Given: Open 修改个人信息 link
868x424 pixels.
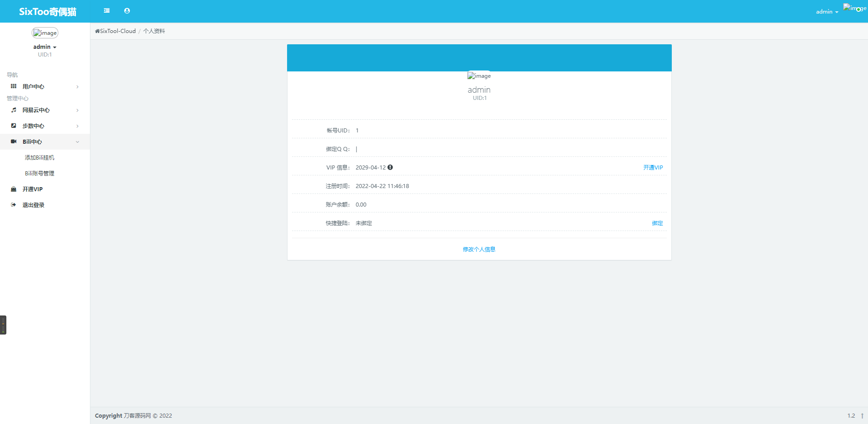Looking at the screenshot, I should tap(479, 250).
